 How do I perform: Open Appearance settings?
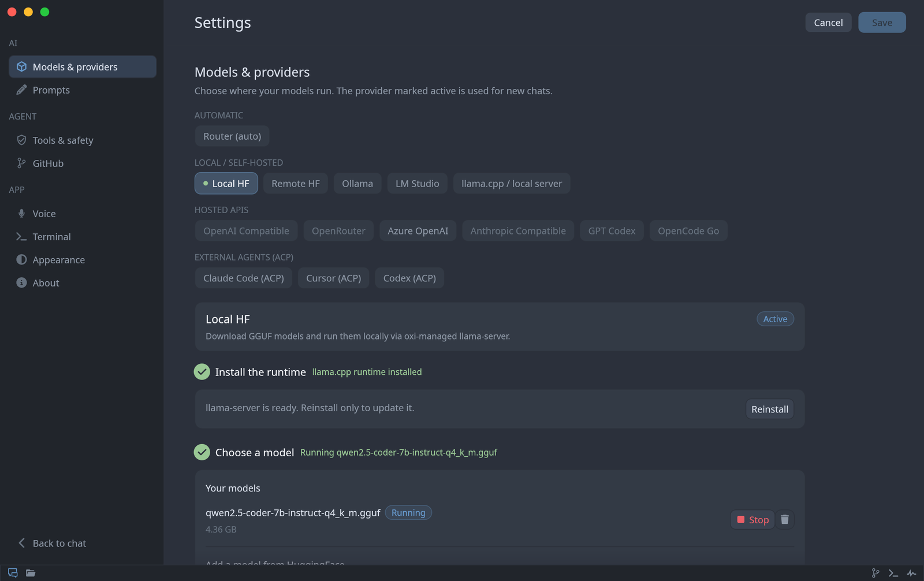(83, 260)
